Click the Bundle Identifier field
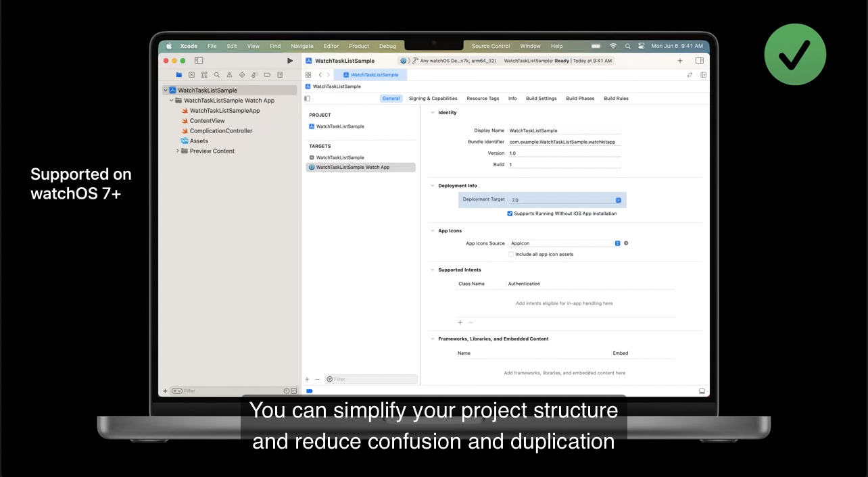 (x=564, y=142)
